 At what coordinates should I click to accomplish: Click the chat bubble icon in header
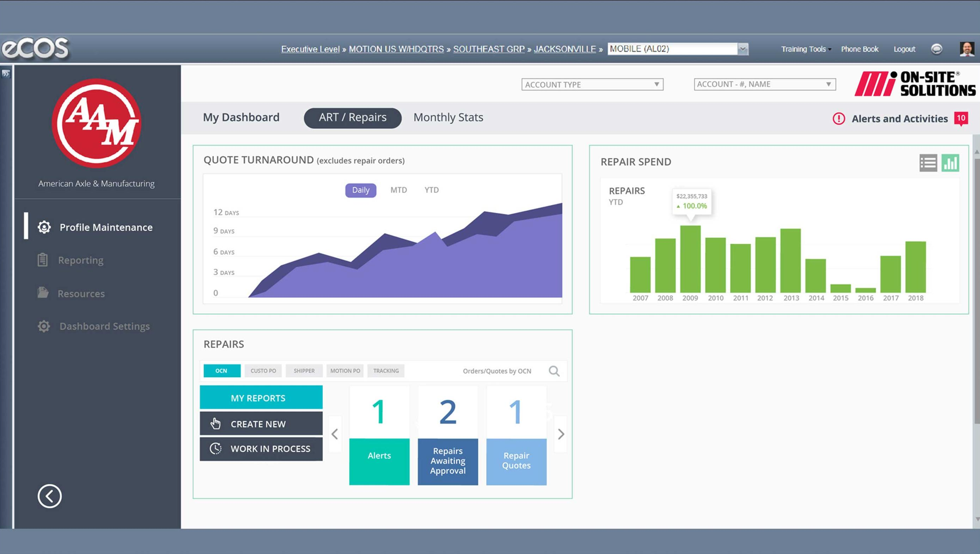point(936,49)
